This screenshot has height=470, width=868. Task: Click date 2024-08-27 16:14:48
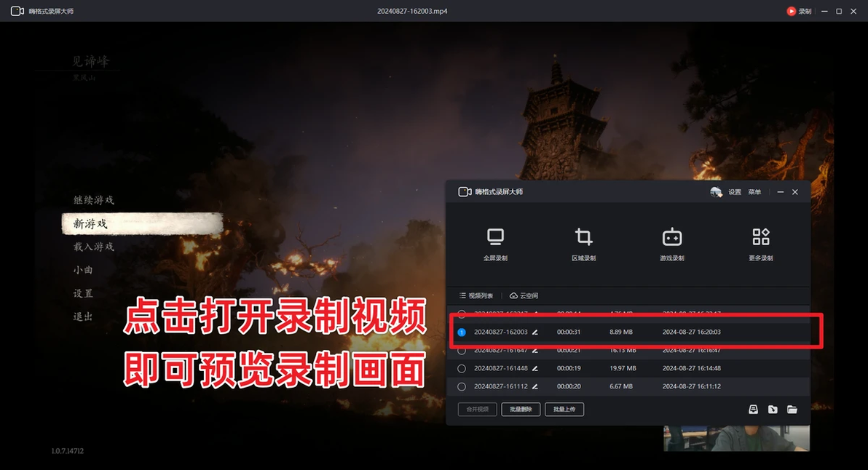click(x=691, y=368)
